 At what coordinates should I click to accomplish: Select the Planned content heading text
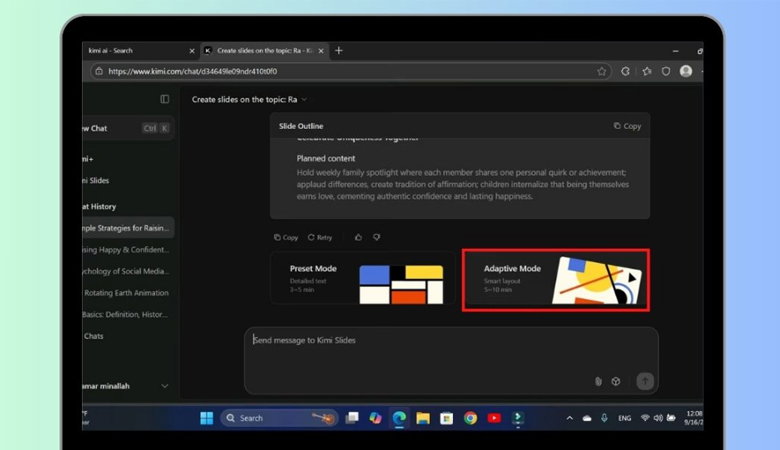point(326,159)
